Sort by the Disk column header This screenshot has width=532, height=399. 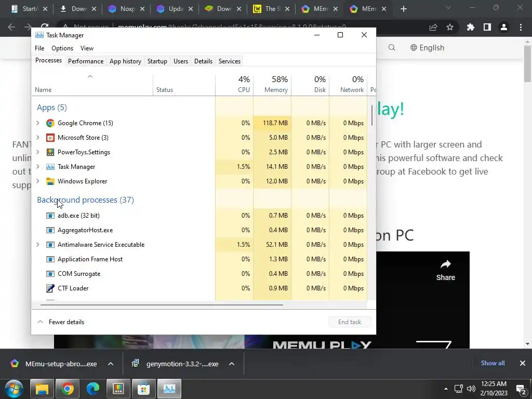coord(310,84)
